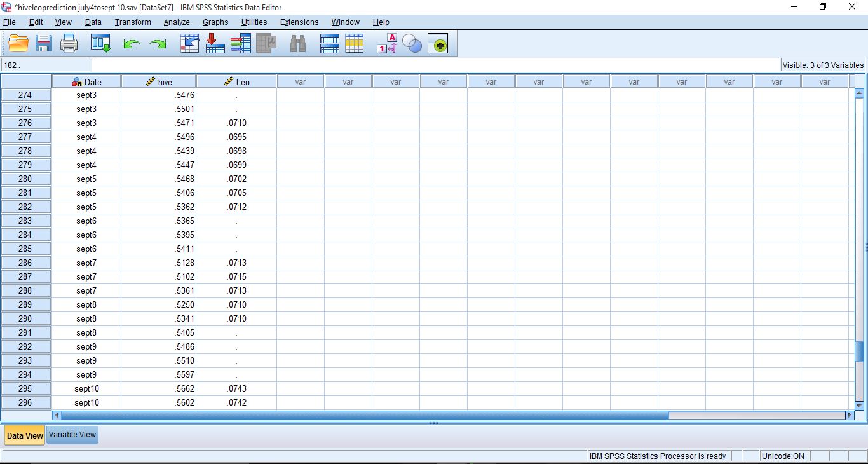
Task: Select the Date column header
Action: (x=86, y=81)
